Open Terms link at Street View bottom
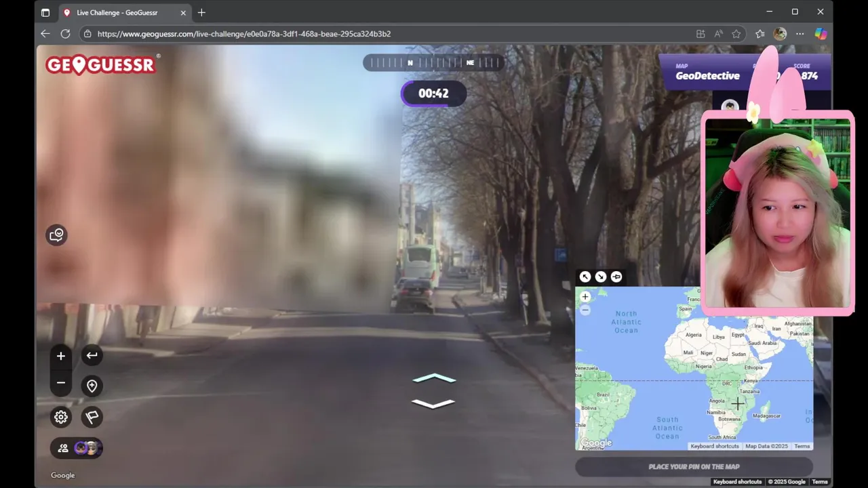The image size is (868, 488). point(820,482)
